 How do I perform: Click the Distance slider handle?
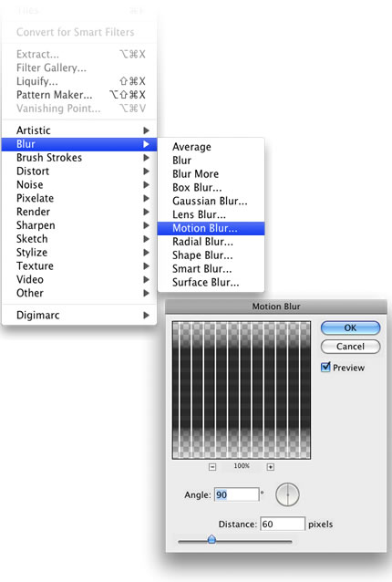tap(211, 539)
